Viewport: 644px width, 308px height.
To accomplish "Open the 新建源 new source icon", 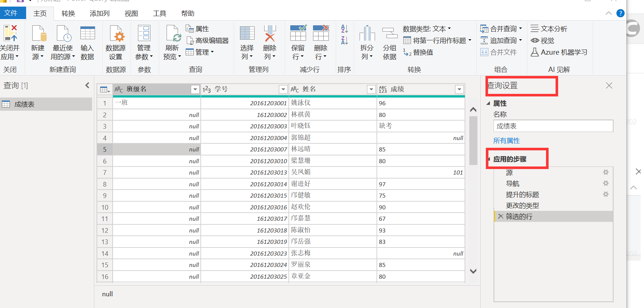I will (39, 33).
